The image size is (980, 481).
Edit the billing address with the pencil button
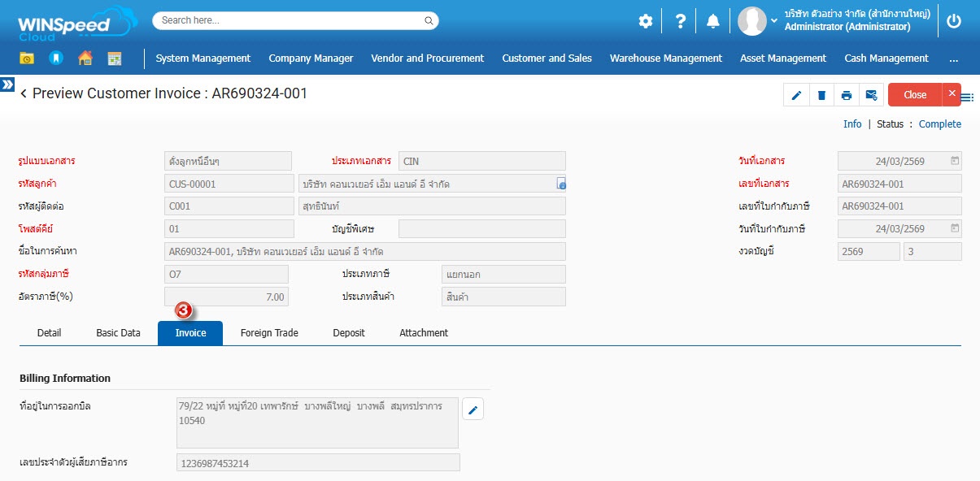tap(473, 409)
